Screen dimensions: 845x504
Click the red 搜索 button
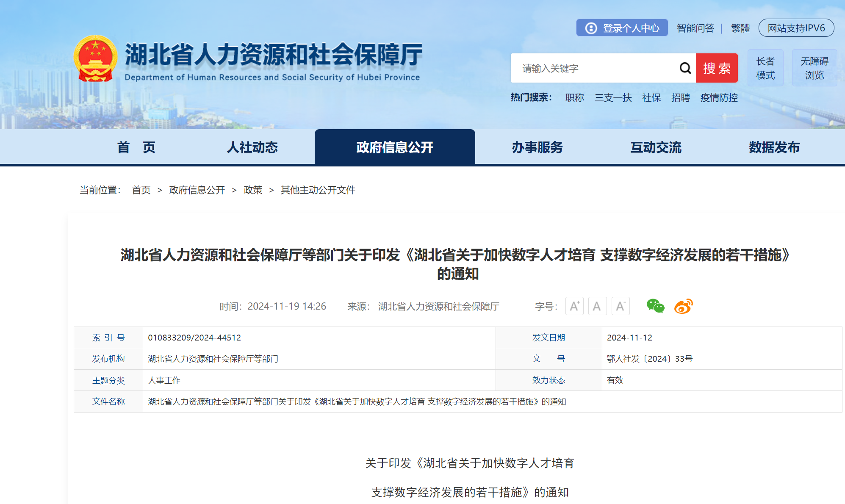click(x=717, y=68)
